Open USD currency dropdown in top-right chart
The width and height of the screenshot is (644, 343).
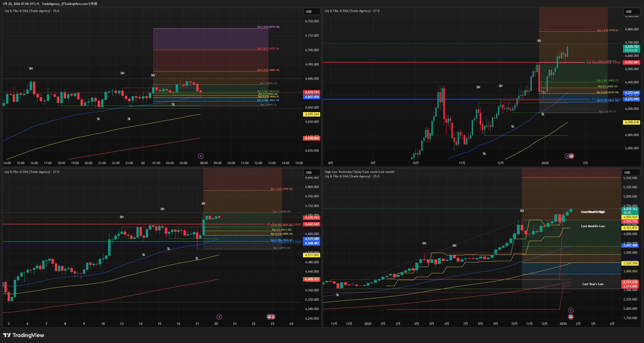click(632, 11)
